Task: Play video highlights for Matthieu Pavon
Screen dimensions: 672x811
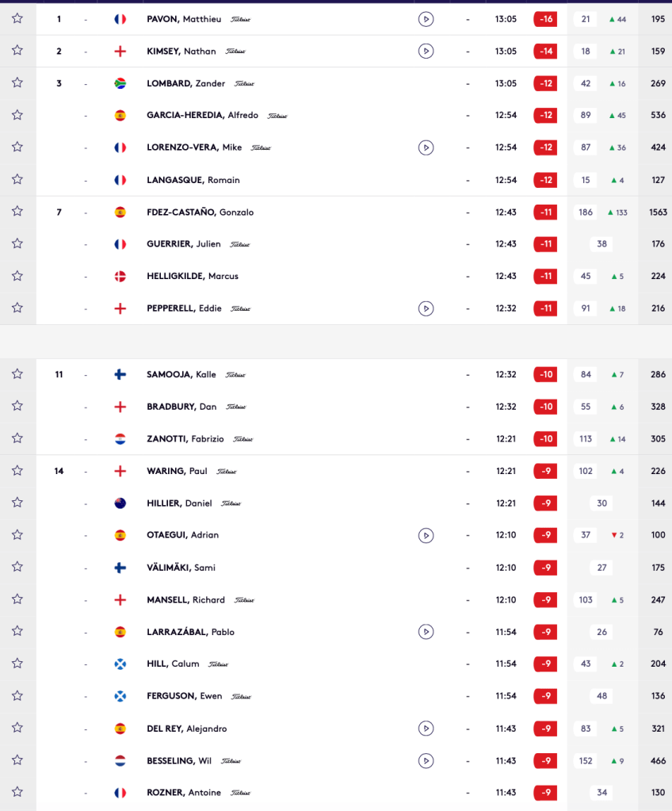Action: pyautogui.click(x=426, y=19)
